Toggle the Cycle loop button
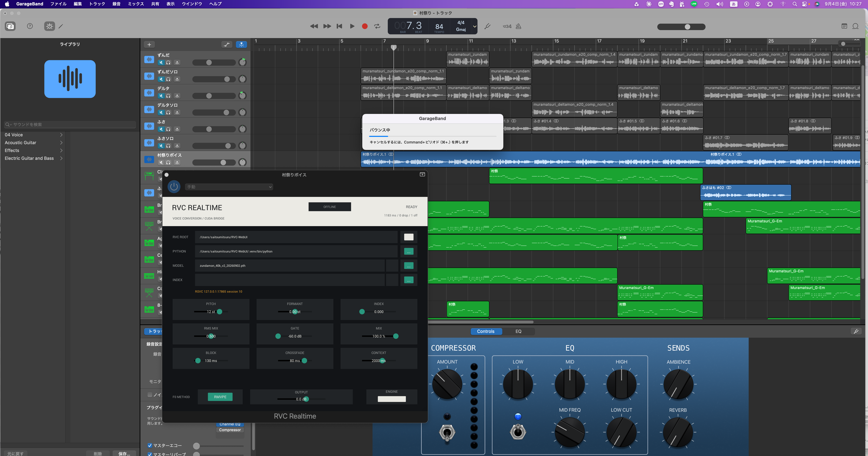This screenshot has height=456, width=868. [377, 26]
